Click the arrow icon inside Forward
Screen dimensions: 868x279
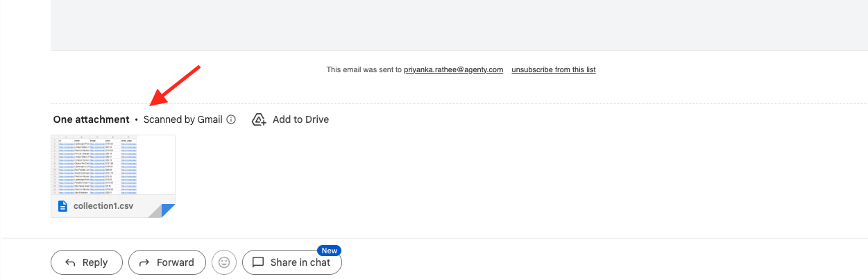click(x=144, y=262)
